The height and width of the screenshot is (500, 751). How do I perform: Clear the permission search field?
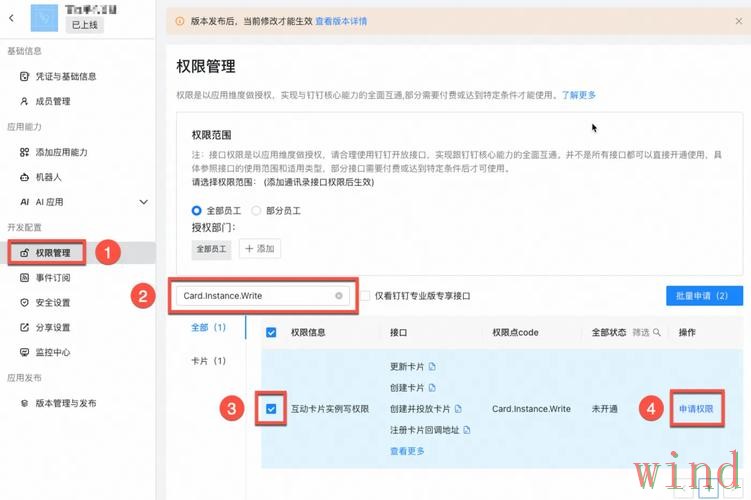339,296
